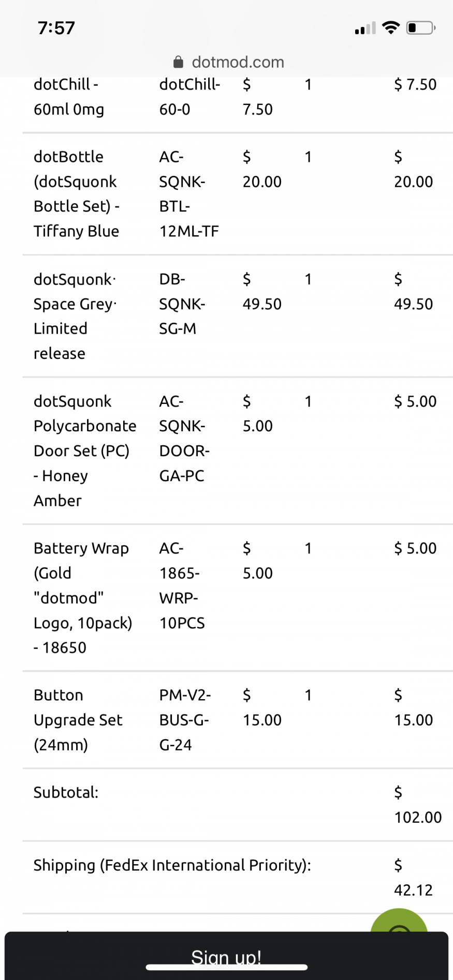Select the dotSquonk Polycarbonate Door Set item
Viewport: 453px width, 980px height.
pos(84,450)
